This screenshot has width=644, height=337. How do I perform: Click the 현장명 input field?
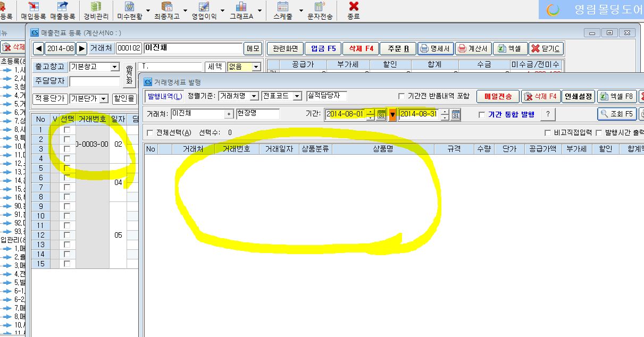tap(258, 114)
